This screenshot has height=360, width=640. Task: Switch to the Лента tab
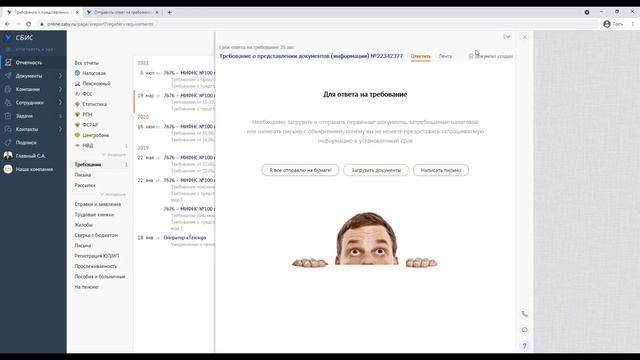(445, 56)
